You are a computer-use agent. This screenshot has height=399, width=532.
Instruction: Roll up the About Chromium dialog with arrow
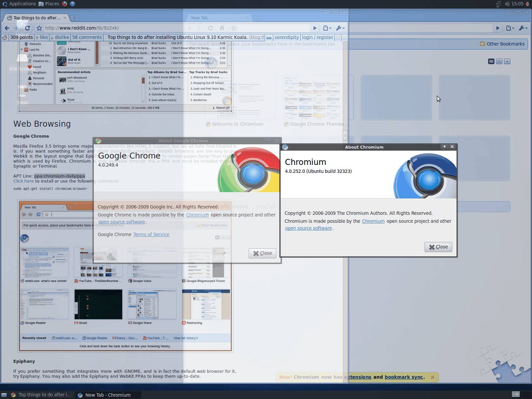tap(444, 147)
